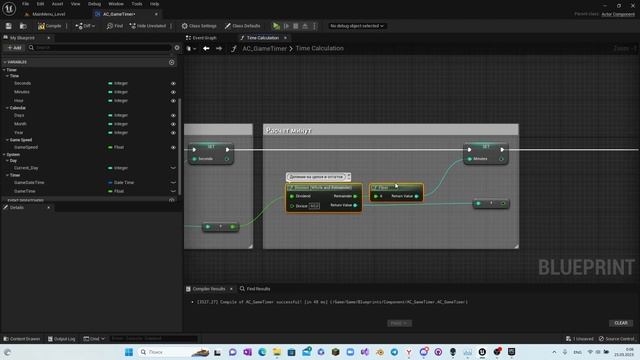
Task: Toggle visibility eye for Hour variable
Action: [173, 101]
